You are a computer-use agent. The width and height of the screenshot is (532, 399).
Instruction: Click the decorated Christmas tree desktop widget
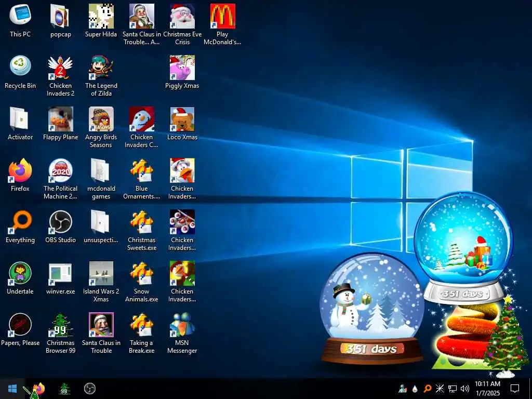pyautogui.click(x=506, y=336)
